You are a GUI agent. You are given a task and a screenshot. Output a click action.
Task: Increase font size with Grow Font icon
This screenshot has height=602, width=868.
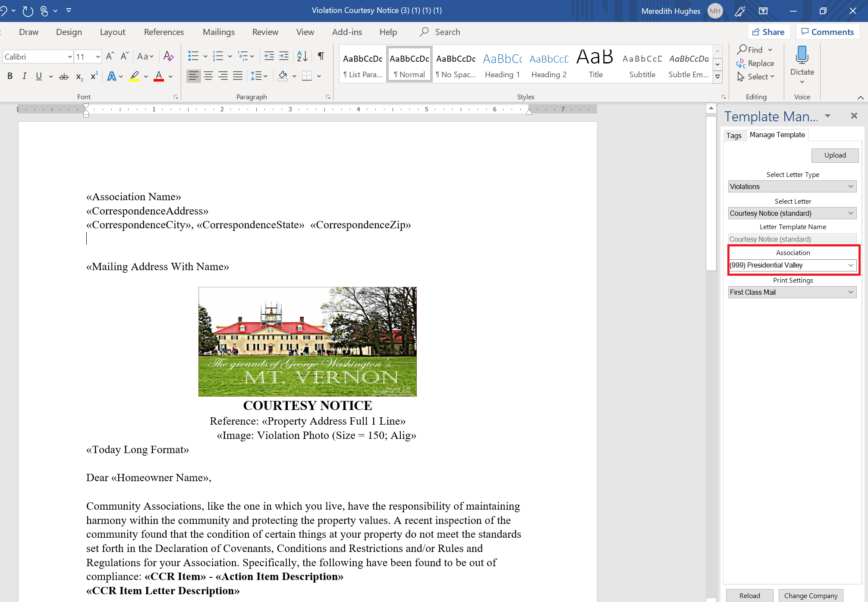click(x=110, y=56)
